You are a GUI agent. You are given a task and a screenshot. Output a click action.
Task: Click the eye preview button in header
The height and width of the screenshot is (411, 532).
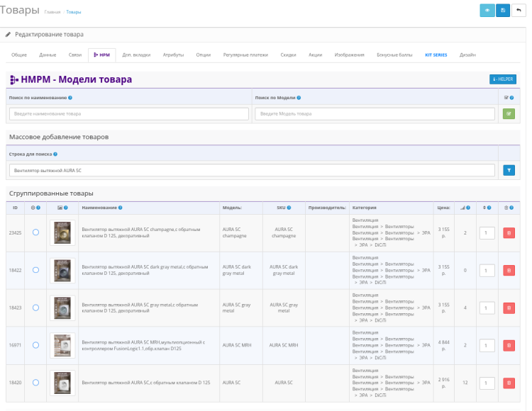(487, 11)
